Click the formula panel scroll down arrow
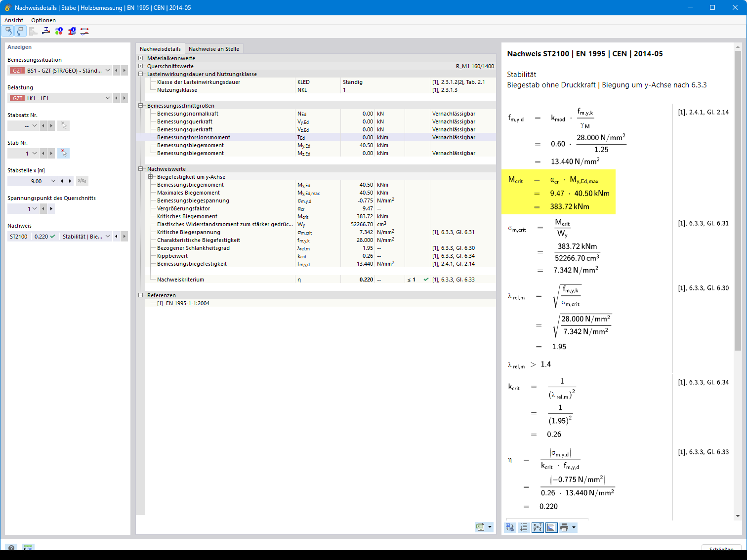 point(738,516)
